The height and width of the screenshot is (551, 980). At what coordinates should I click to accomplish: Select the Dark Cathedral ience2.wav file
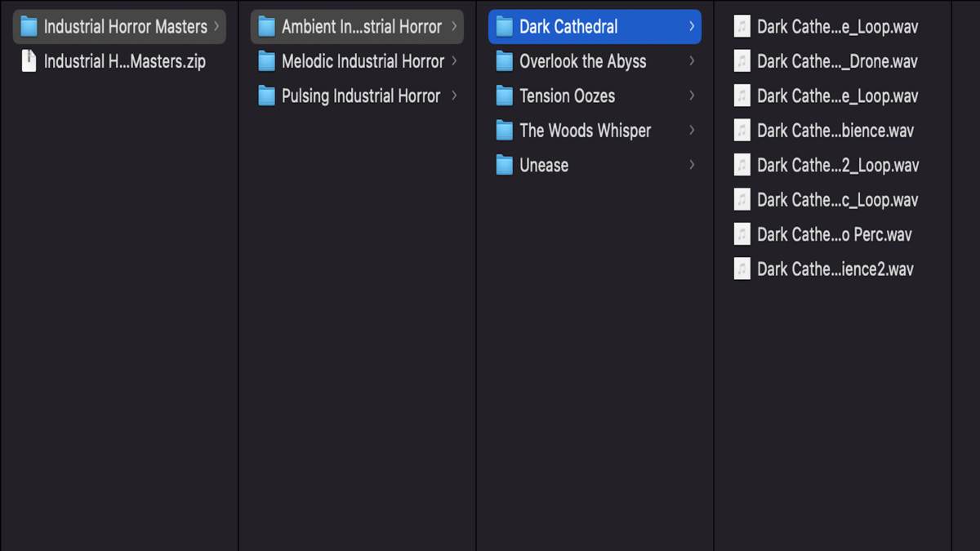(x=835, y=269)
